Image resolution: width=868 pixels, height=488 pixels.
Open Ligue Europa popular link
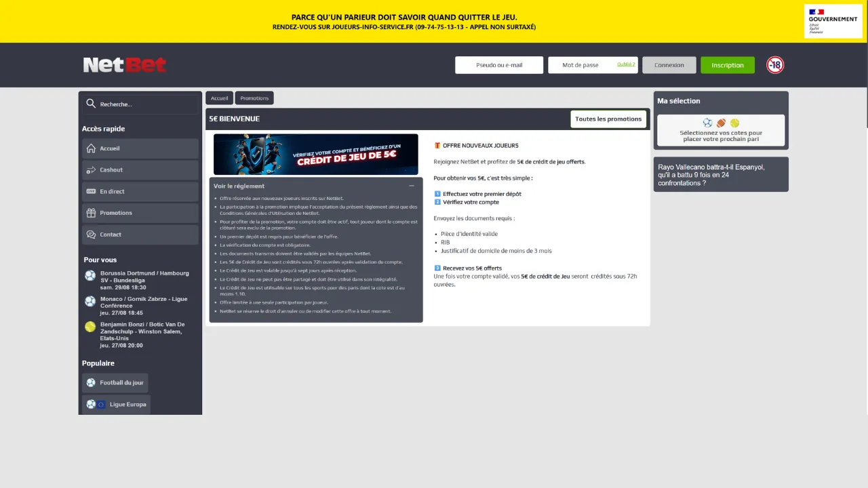(116, 405)
